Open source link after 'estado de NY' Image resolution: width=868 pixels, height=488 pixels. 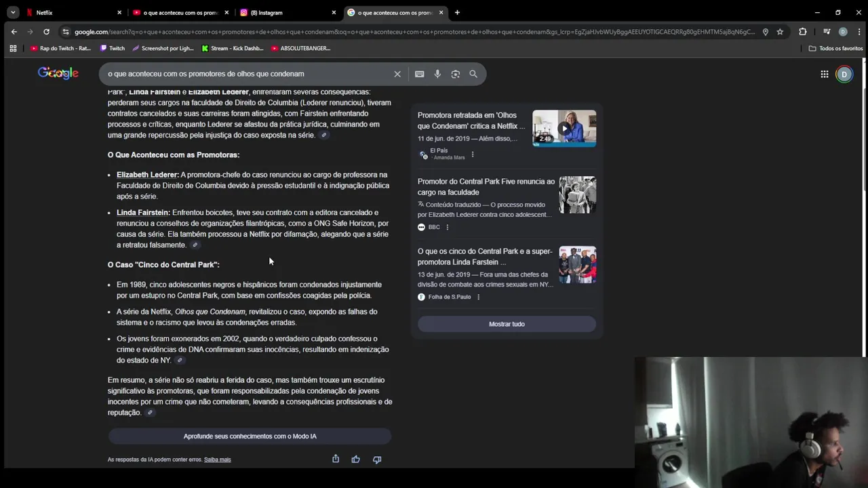point(179,361)
